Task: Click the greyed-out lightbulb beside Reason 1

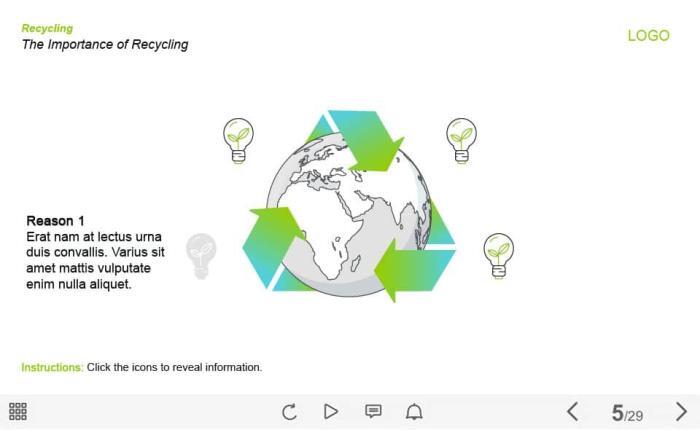Action: click(x=202, y=255)
